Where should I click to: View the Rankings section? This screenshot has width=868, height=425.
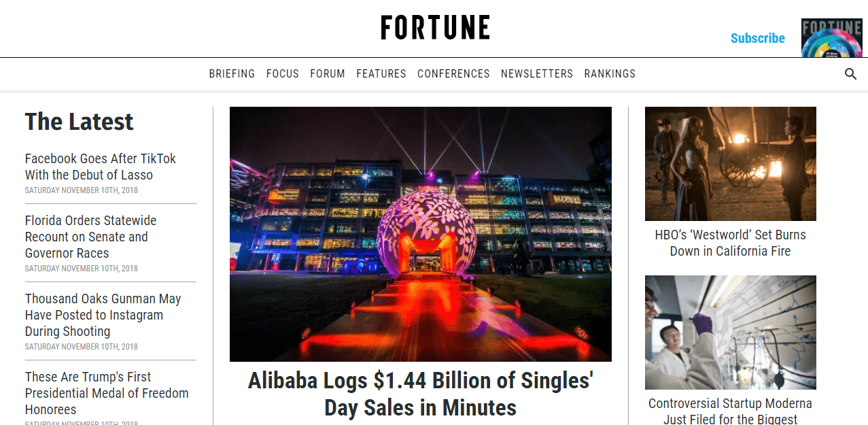[610, 74]
